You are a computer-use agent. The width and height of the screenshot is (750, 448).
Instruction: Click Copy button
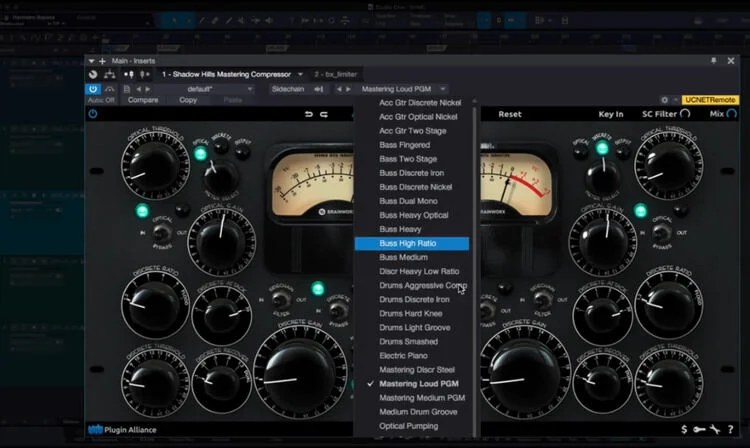188,100
